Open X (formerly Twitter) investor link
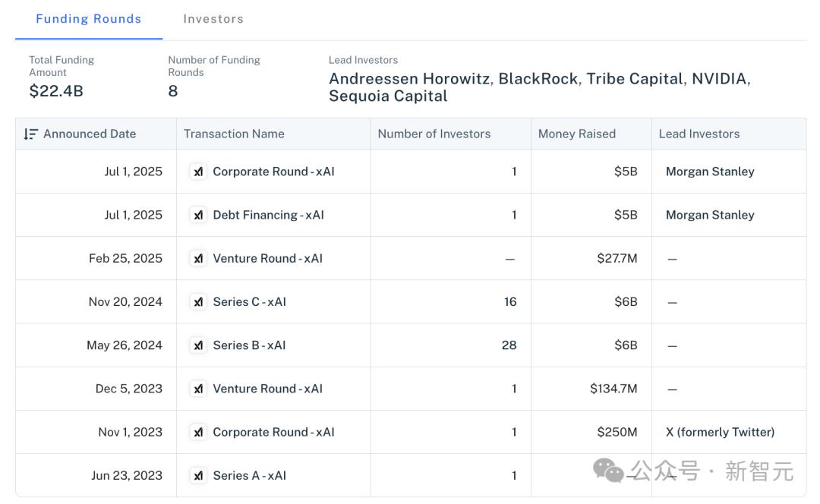 720,432
